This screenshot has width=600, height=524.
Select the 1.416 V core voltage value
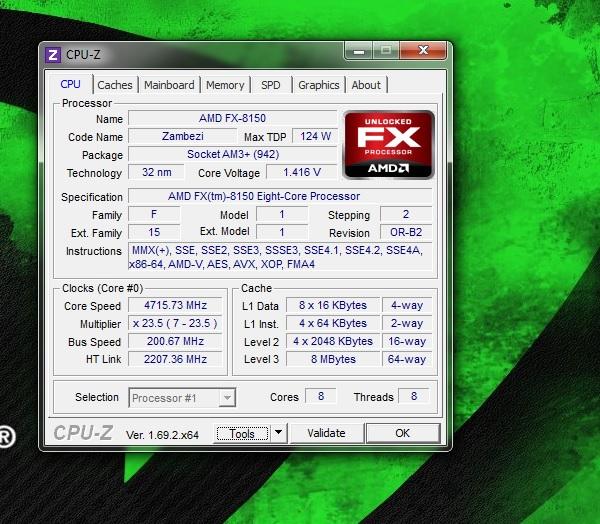302,172
